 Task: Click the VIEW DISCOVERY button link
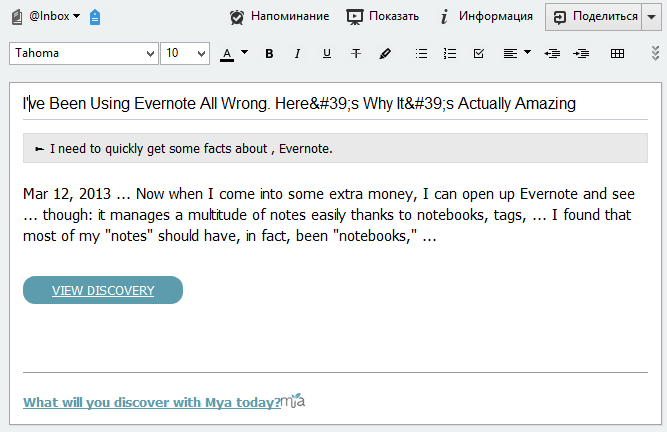coord(103,290)
